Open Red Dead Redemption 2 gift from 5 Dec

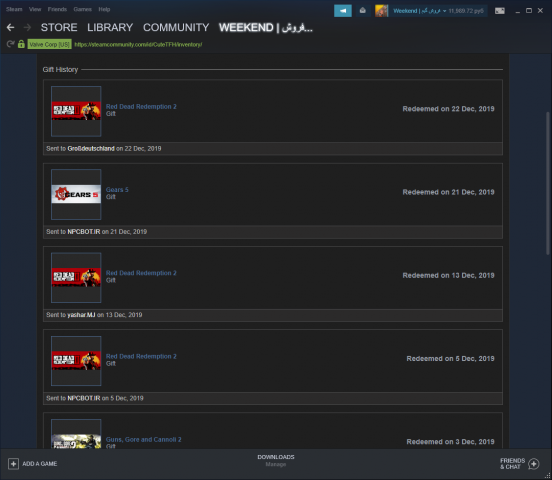tap(141, 356)
